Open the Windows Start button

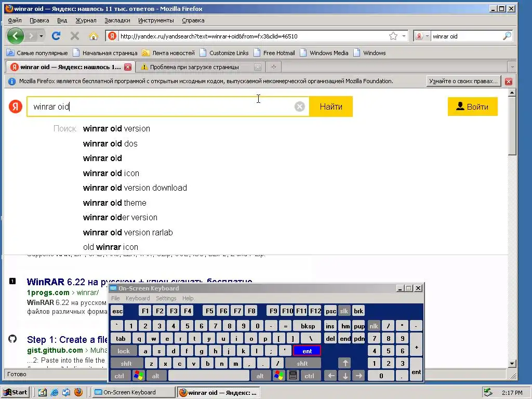coord(15,392)
